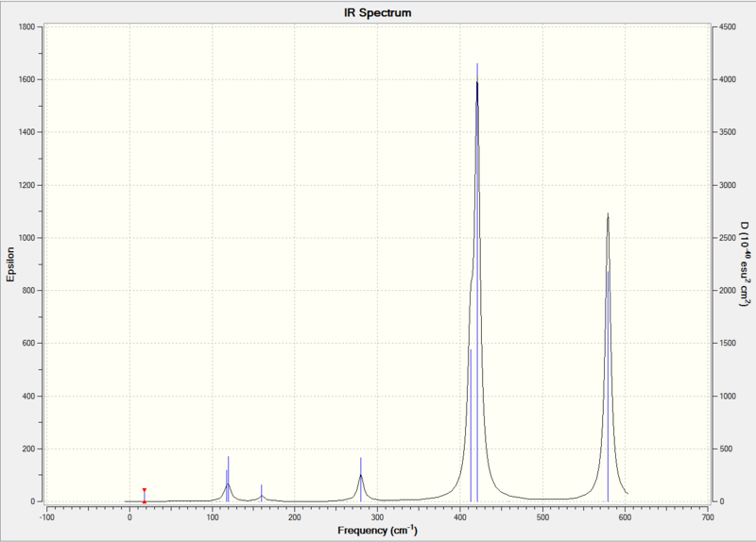Image resolution: width=756 pixels, height=542 pixels.
Task: Select the "Epsilon" axis label
Action: [x=10, y=264]
